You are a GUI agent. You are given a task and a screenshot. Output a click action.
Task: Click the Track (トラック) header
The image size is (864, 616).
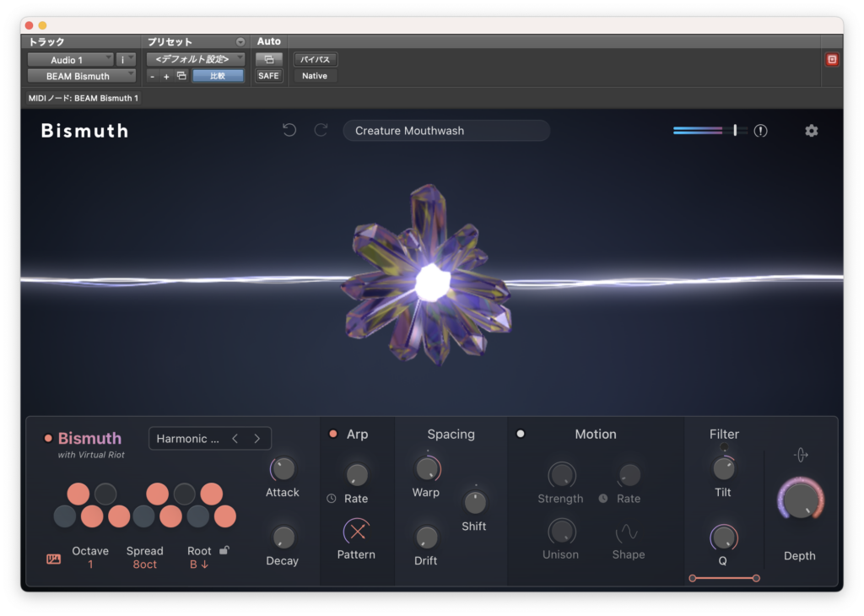(47, 42)
